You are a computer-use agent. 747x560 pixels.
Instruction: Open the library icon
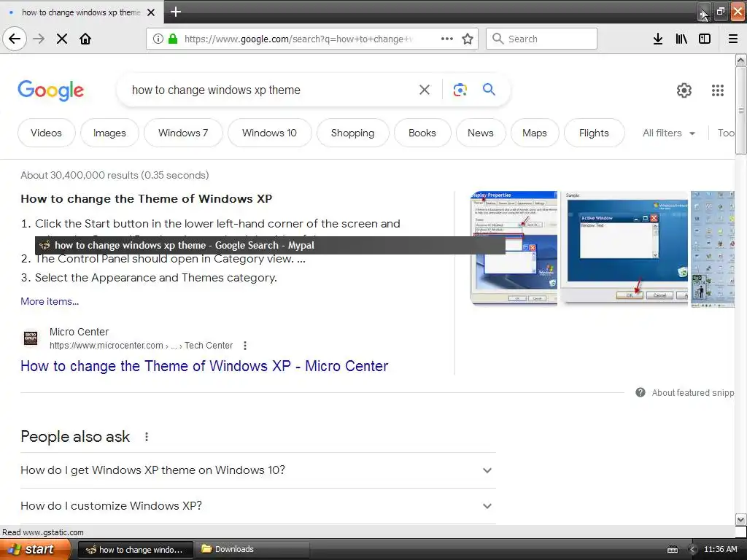coord(681,39)
